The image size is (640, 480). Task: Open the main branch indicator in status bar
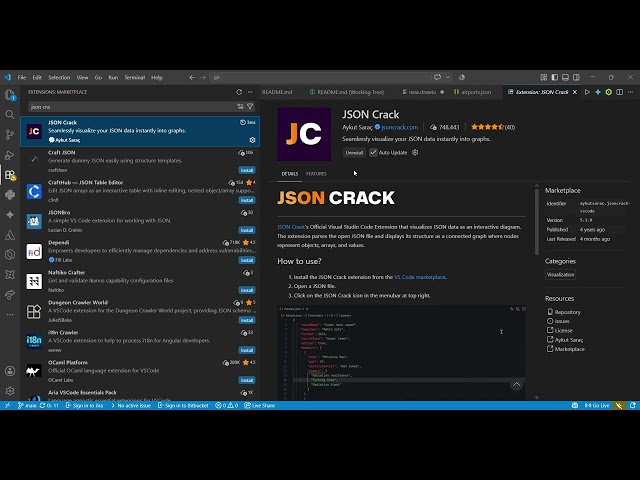coord(27,406)
